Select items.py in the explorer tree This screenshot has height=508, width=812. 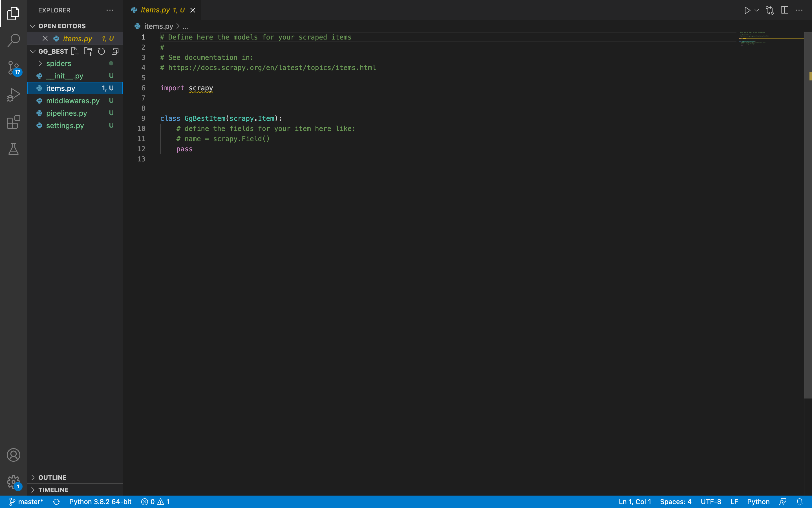pos(75,88)
